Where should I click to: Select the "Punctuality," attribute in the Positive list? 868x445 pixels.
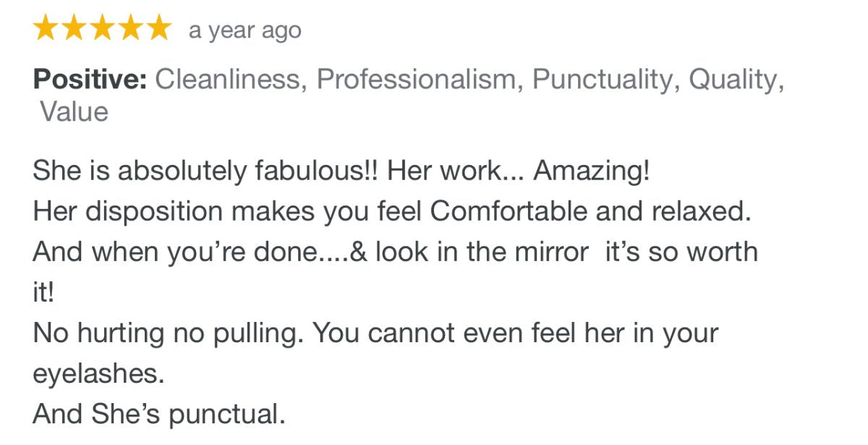606,80
